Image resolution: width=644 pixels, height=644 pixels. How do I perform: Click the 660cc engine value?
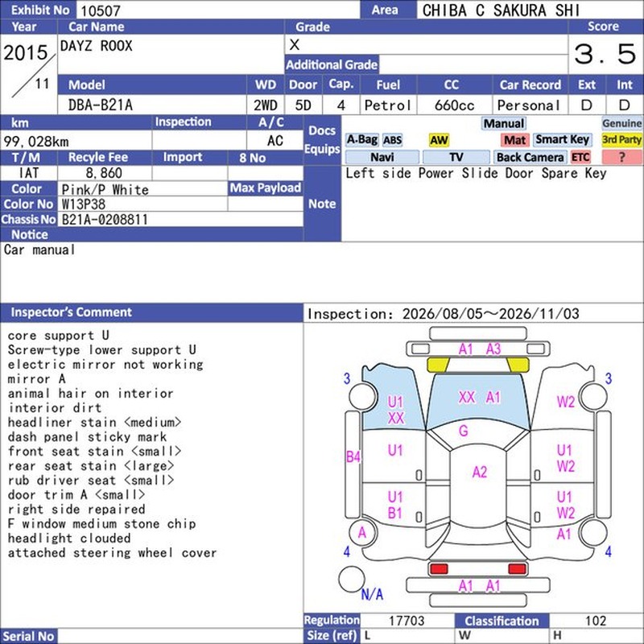(454, 105)
